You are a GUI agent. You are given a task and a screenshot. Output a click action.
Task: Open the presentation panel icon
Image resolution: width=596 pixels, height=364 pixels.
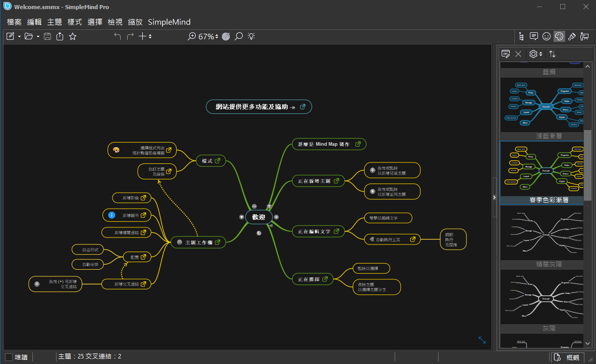tap(584, 36)
